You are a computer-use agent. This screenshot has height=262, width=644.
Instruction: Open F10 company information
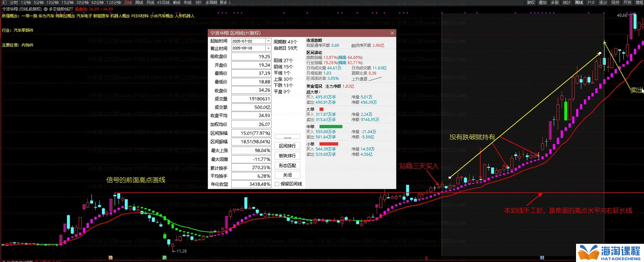pos(591,3)
